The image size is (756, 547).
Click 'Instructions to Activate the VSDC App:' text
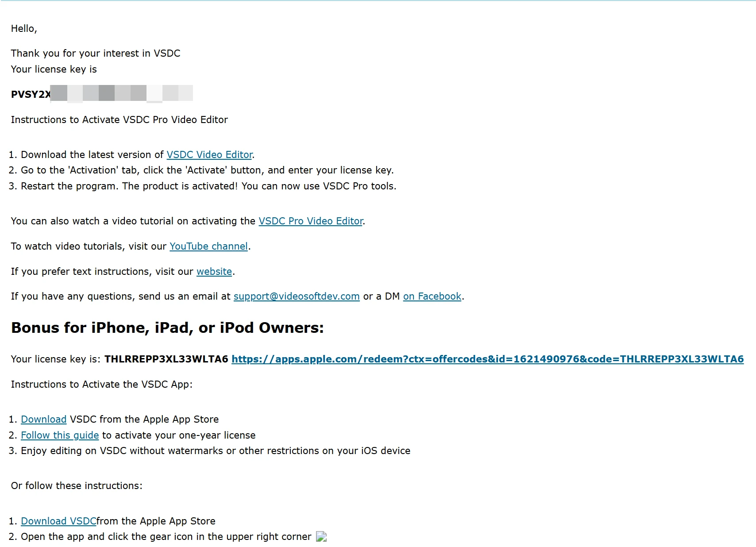pyautogui.click(x=102, y=384)
